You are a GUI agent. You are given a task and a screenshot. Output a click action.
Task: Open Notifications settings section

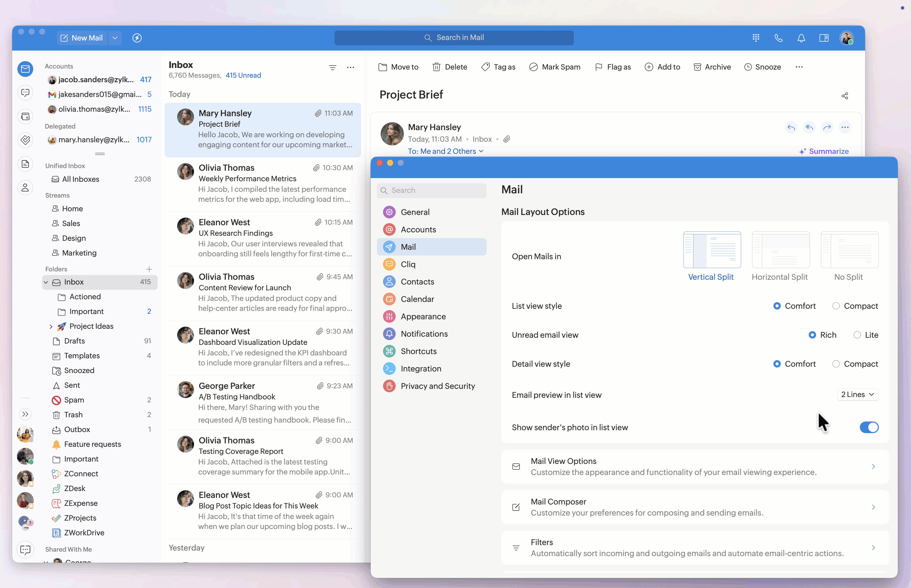tap(424, 334)
